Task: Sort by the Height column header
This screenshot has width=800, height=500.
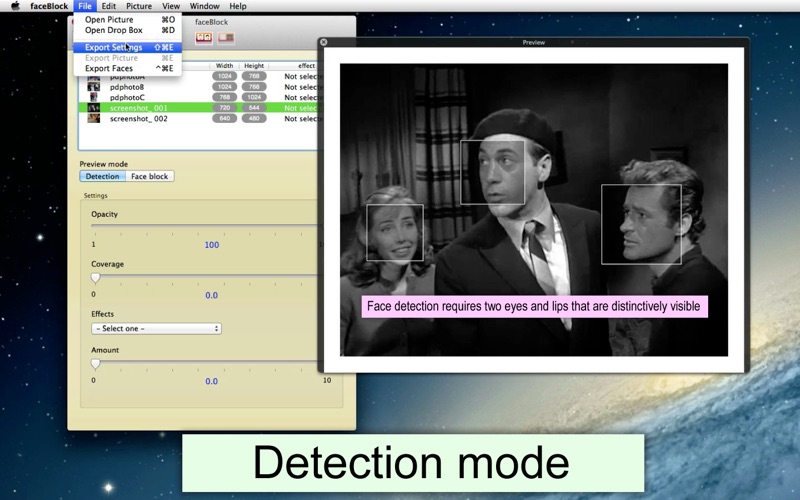Action: point(254,65)
